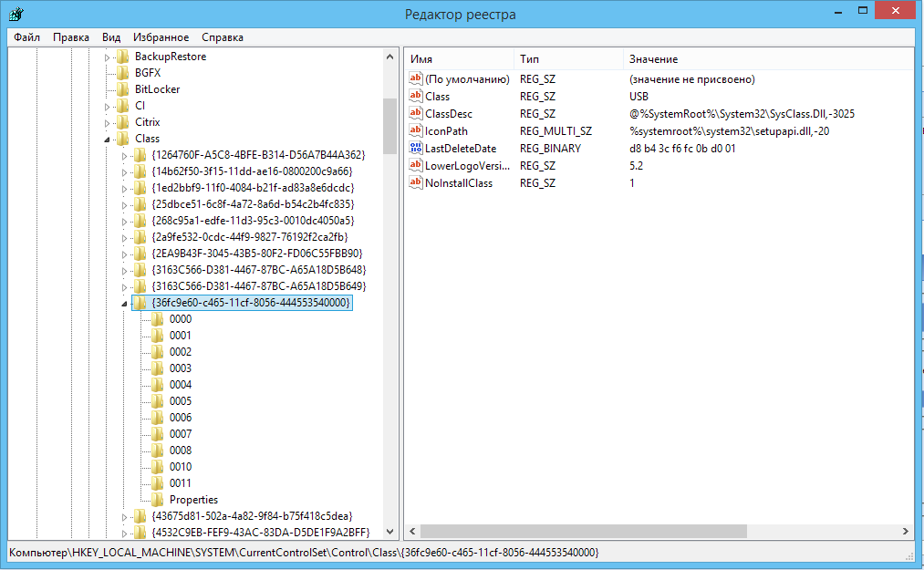
Task: Select the 0005 subkey in tree
Action: pyautogui.click(x=181, y=401)
